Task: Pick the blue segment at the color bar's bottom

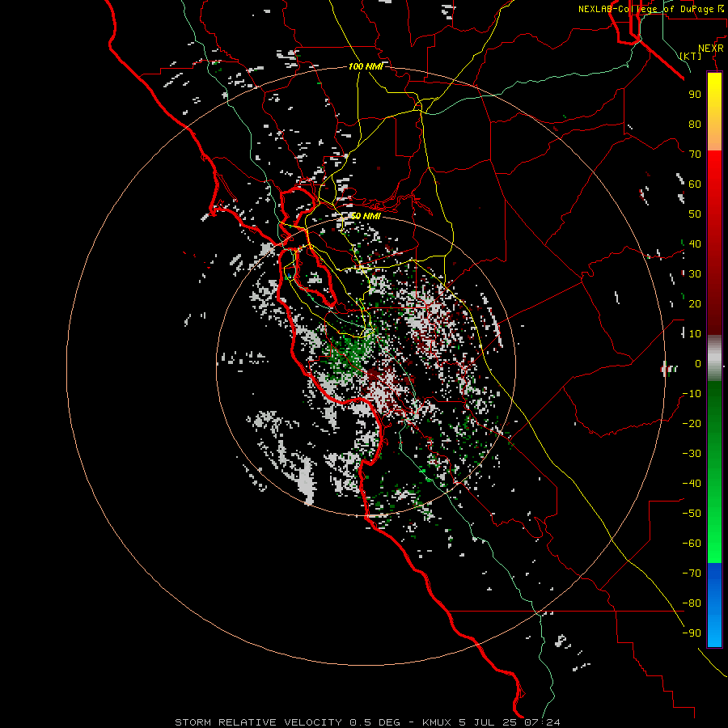Action: point(714,605)
